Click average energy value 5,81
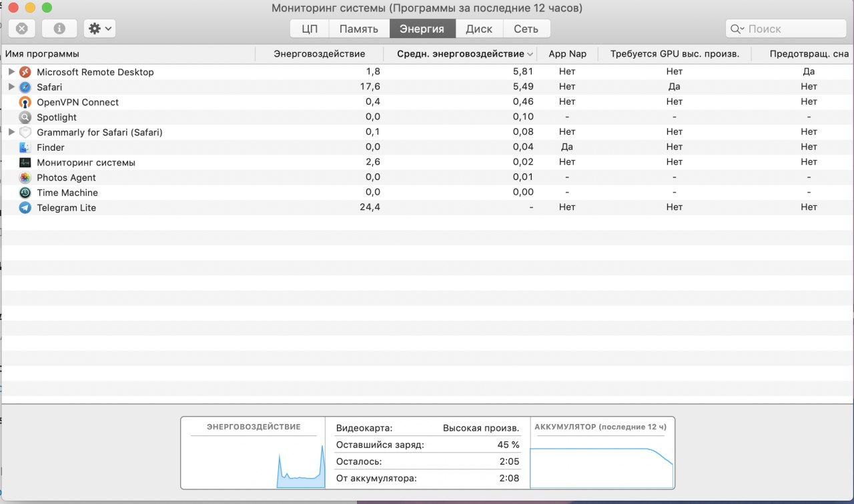Screen dimensions: 854x504 point(523,71)
